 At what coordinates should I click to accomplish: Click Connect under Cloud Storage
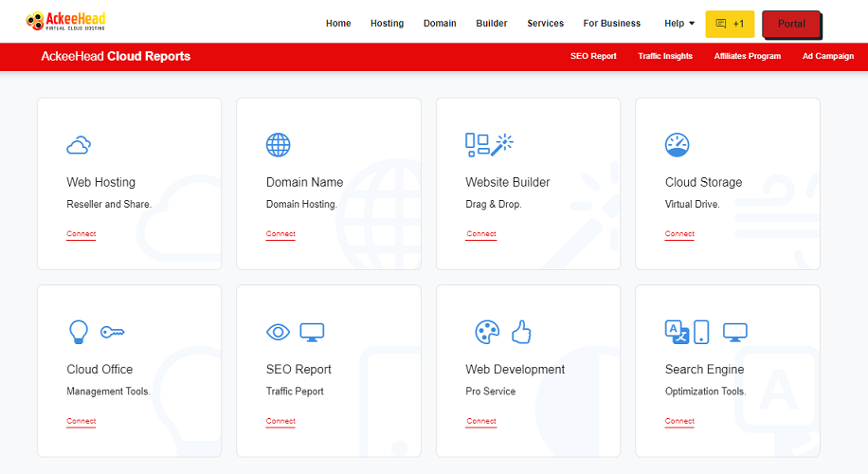[679, 233]
